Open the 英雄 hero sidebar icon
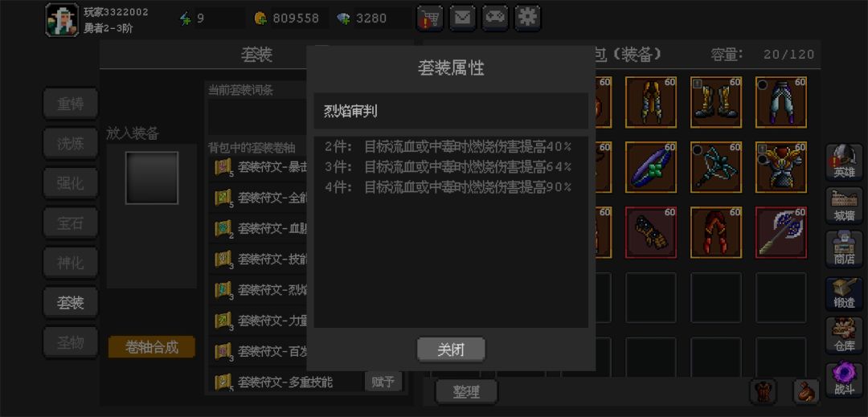868x417 pixels. point(844,162)
